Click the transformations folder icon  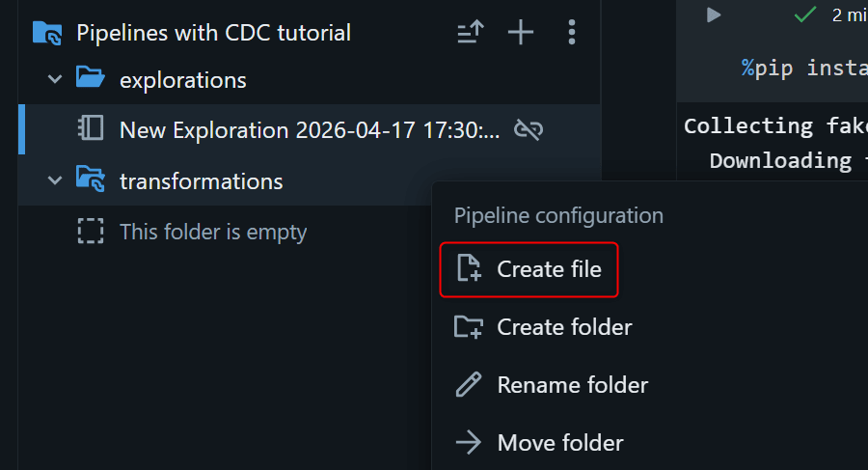pyautogui.click(x=90, y=180)
